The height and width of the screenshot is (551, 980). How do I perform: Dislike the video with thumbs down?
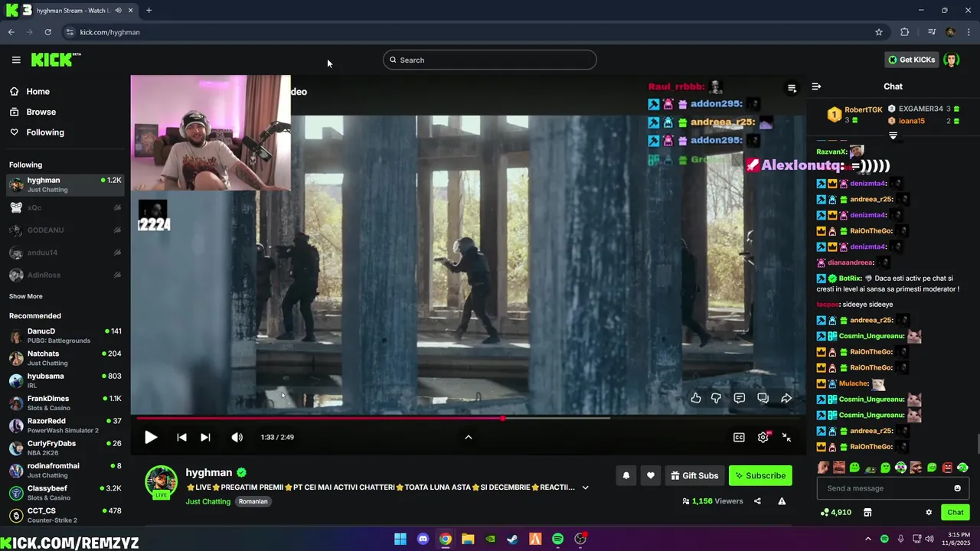click(x=717, y=398)
